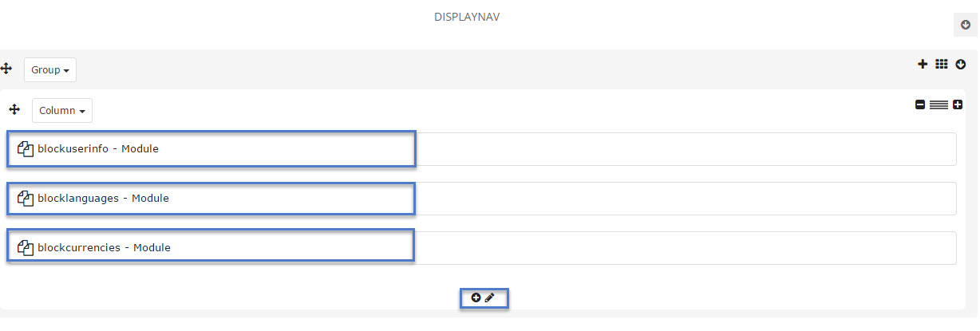Click the DISPLAYNAV collapse arrow button
980x331 pixels.
coord(965,25)
